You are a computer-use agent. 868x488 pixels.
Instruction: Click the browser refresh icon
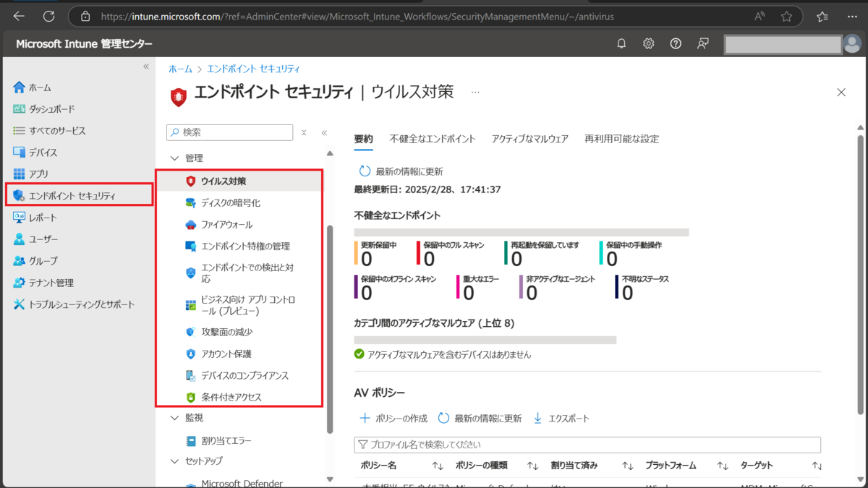coord(48,16)
